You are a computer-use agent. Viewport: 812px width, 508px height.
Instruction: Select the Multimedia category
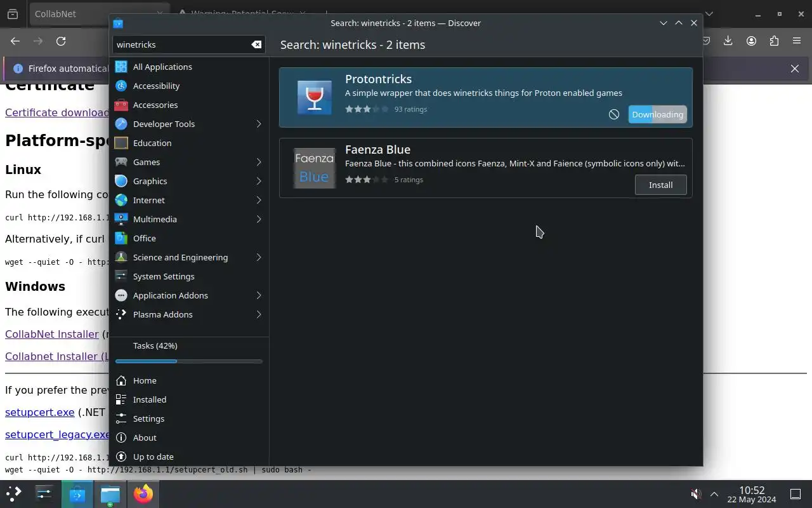(189, 219)
